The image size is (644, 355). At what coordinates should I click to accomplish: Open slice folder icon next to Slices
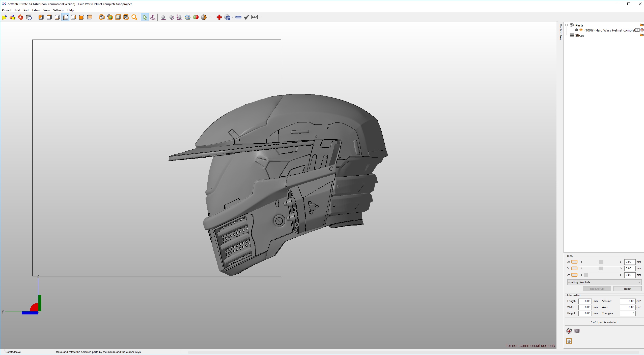[642, 35]
